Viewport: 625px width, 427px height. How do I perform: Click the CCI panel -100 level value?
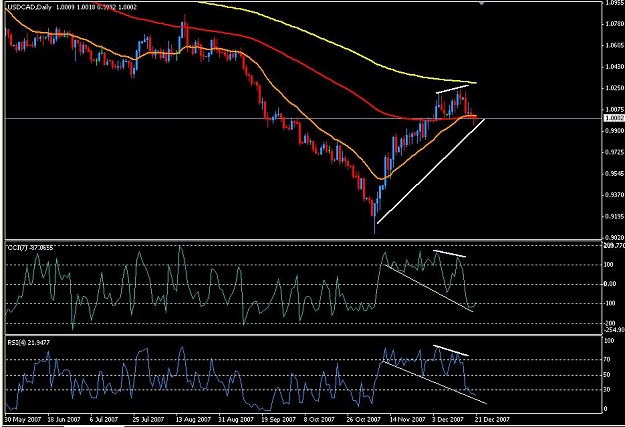611,303
